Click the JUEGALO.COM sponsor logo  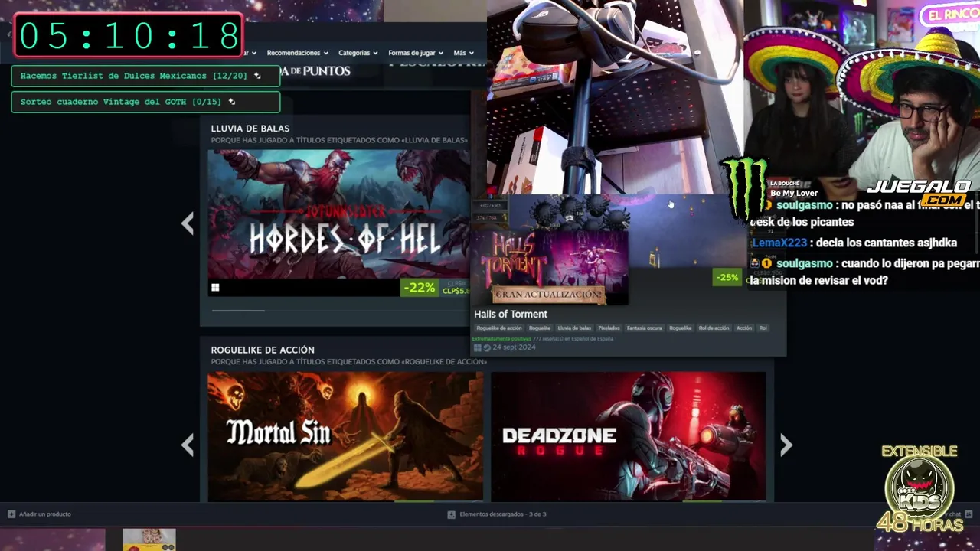coord(919,193)
